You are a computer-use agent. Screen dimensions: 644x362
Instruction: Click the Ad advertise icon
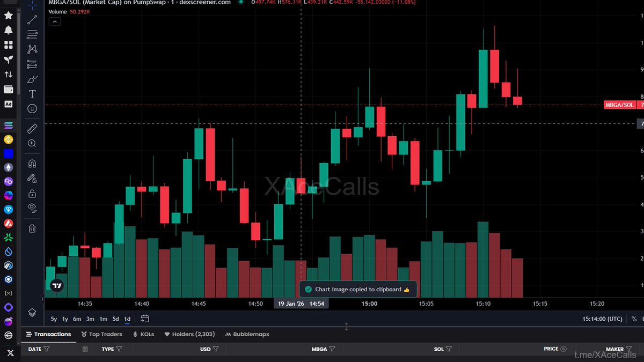[x=8, y=104]
